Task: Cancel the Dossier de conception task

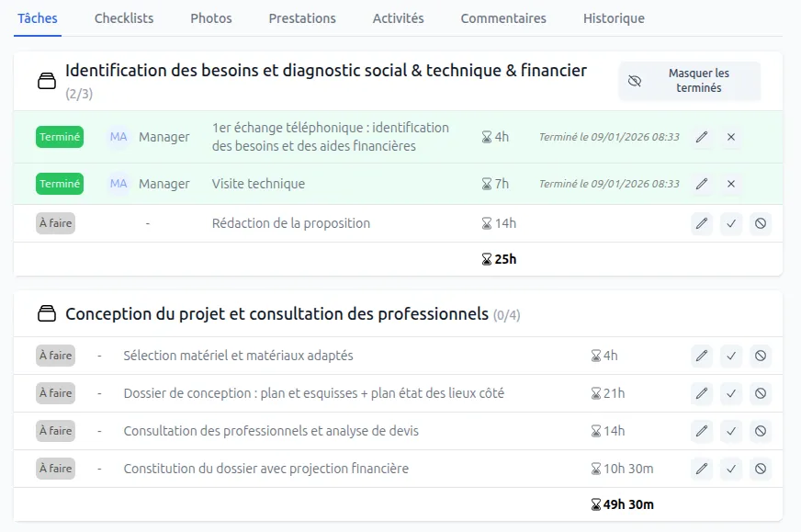Action: [x=760, y=393]
